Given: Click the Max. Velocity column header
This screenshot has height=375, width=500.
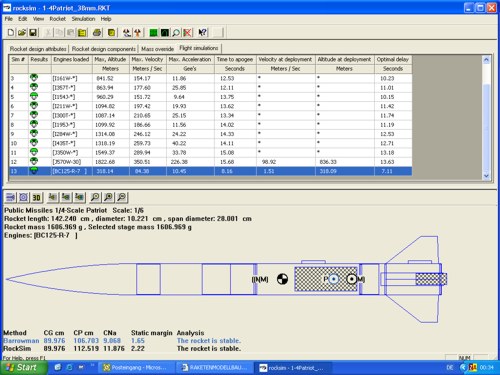Looking at the screenshot, I should click(x=147, y=59).
